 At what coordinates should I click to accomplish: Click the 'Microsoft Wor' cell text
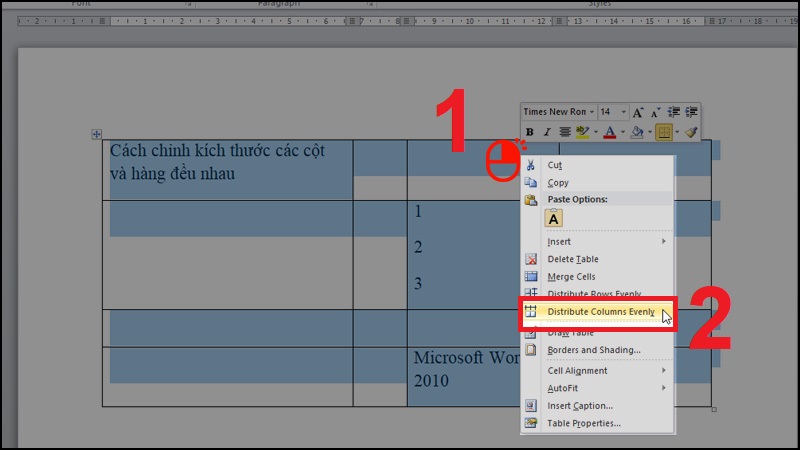coord(466,357)
